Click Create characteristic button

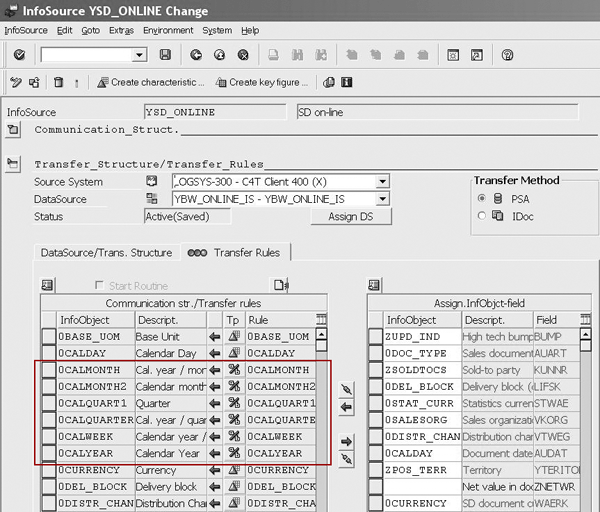tap(151, 82)
